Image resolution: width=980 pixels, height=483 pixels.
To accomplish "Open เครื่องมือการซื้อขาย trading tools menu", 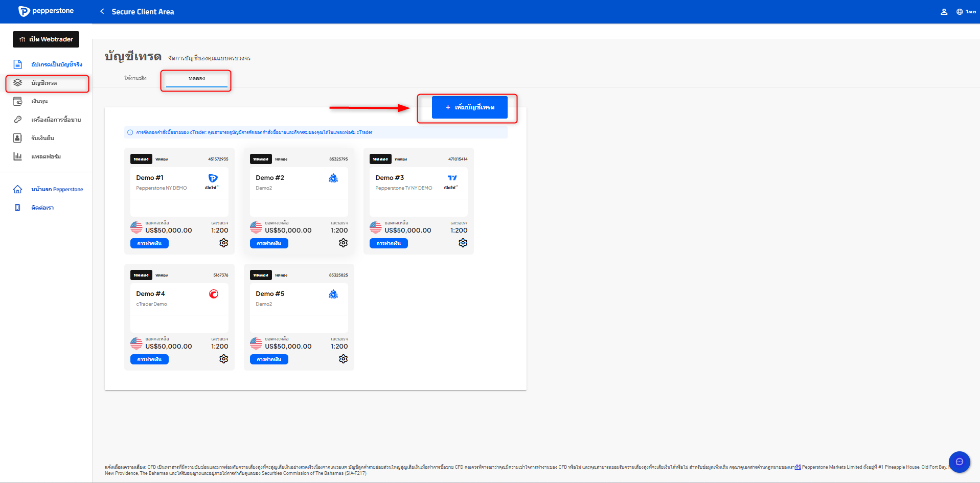I will 56,120.
